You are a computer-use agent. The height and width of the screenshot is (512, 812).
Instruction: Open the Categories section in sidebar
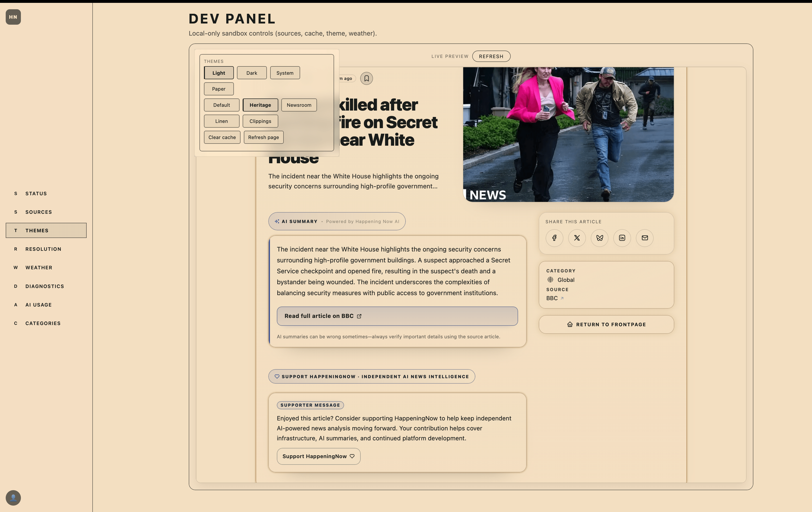(x=46, y=323)
